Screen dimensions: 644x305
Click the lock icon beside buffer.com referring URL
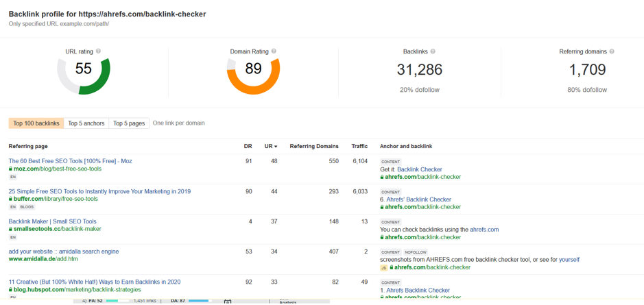(x=11, y=199)
